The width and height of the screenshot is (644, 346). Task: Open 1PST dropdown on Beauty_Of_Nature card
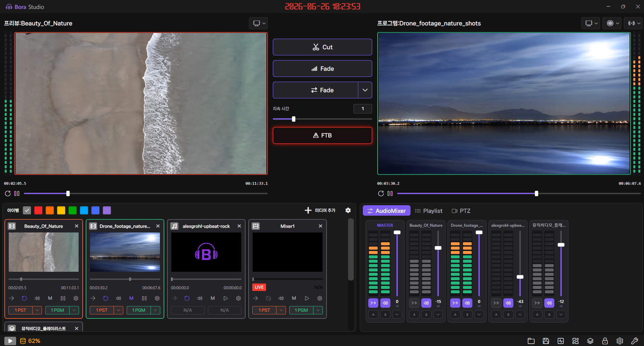coord(37,310)
